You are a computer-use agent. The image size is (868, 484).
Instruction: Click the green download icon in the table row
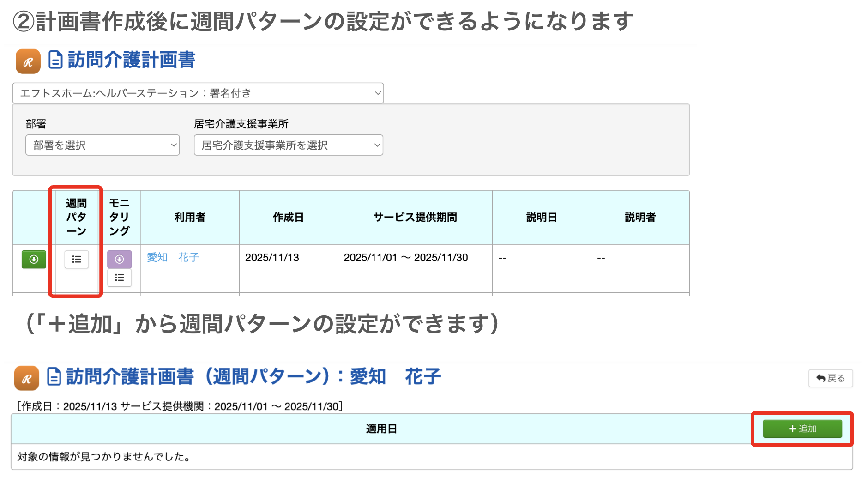(33, 259)
